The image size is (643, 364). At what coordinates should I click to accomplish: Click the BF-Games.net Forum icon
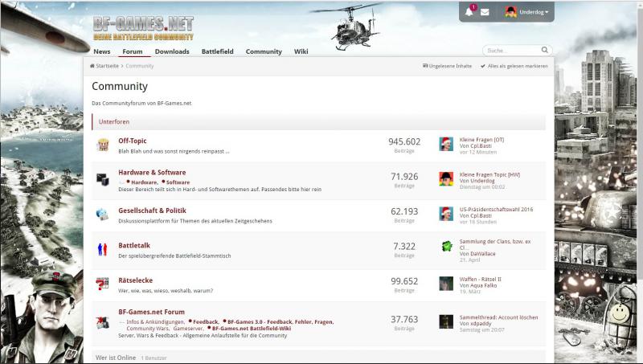[x=103, y=320]
